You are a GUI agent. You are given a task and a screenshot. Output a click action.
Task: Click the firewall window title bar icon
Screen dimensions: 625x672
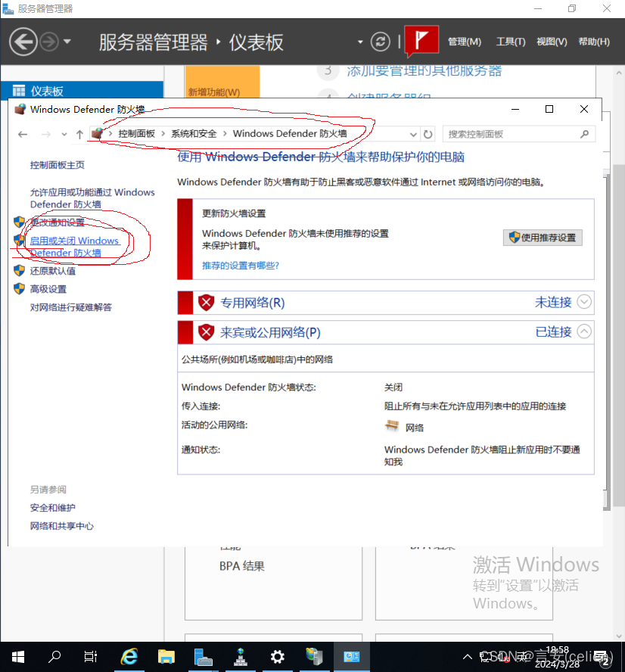point(20,109)
